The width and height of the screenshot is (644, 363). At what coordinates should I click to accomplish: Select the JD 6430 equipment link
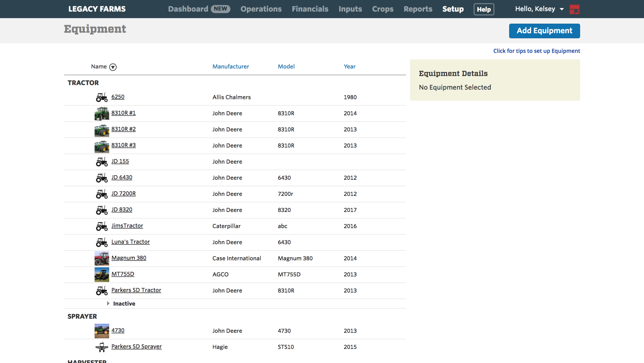(122, 177)
